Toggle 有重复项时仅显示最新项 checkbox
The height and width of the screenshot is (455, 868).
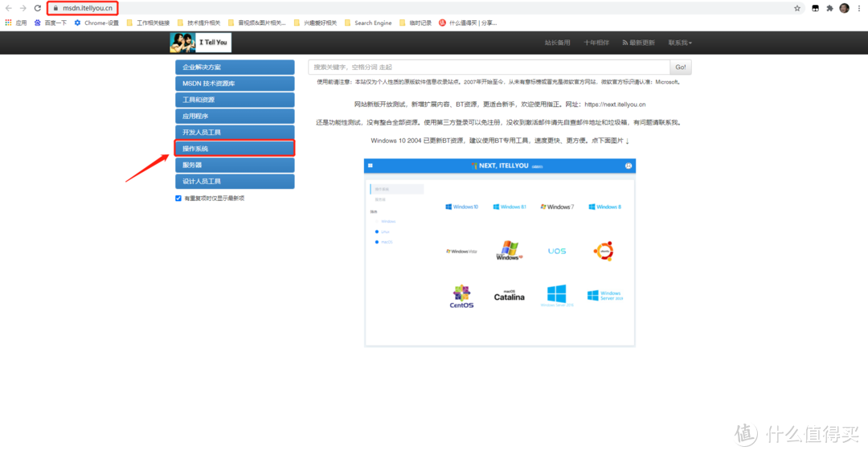point(178,199)
